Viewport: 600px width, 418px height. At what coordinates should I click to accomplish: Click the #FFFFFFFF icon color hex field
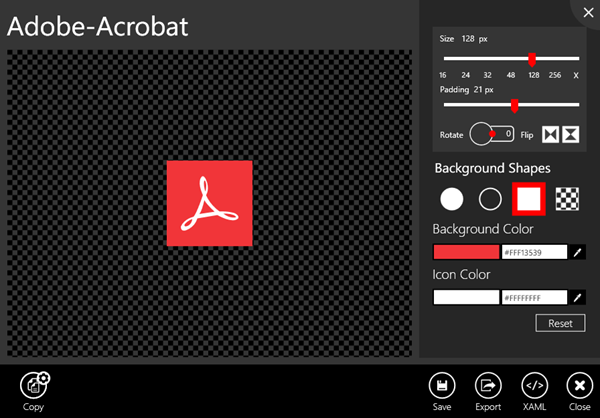(534, 297)
